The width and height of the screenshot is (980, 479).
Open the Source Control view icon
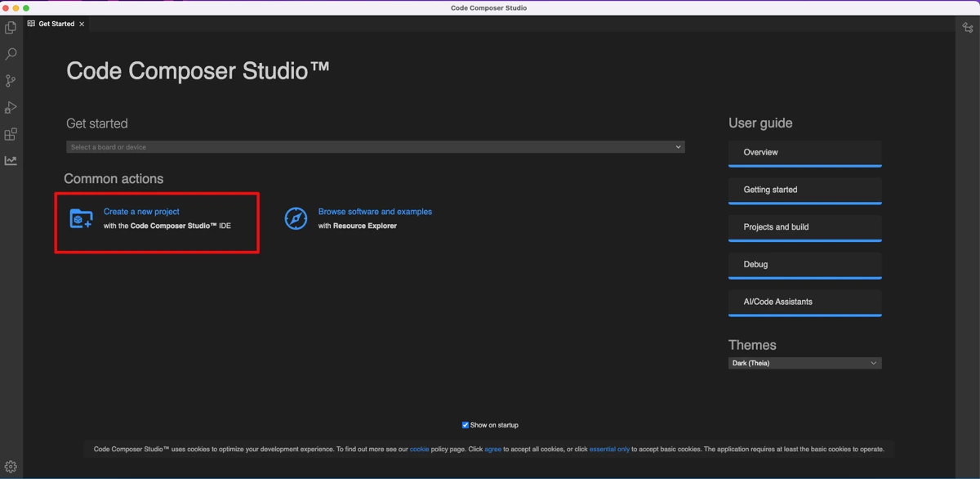coord(11,81)
